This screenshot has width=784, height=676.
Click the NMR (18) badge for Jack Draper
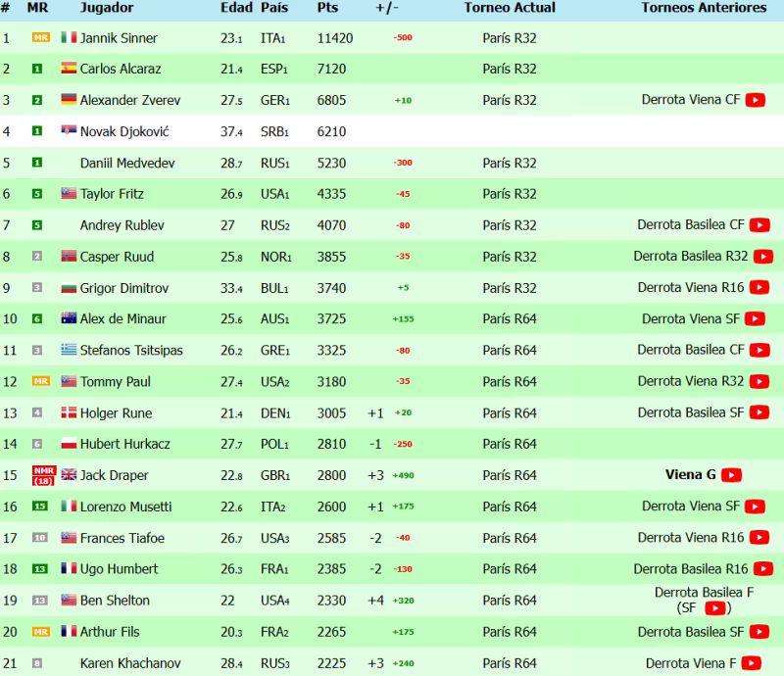tap(44, 475)
